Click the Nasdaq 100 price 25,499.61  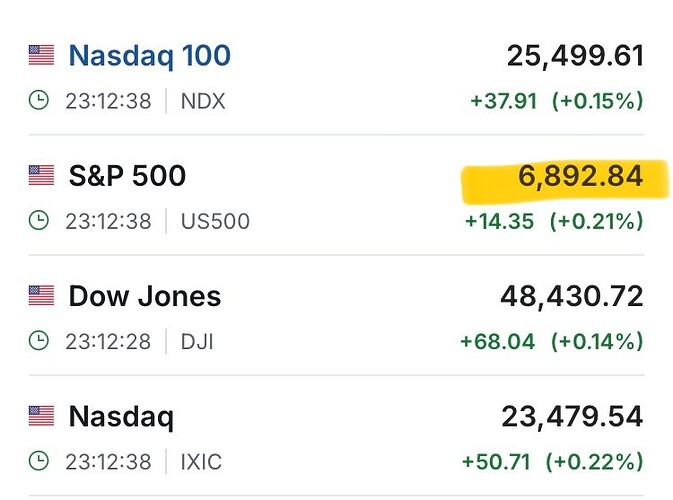click(x=574, y=56)
